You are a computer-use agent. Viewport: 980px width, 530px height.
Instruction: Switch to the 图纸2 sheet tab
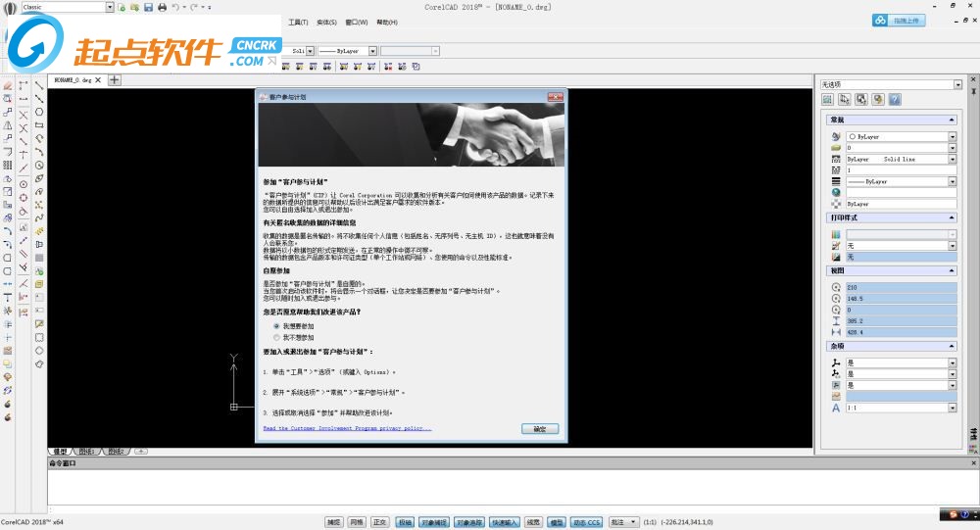[116, 452]
